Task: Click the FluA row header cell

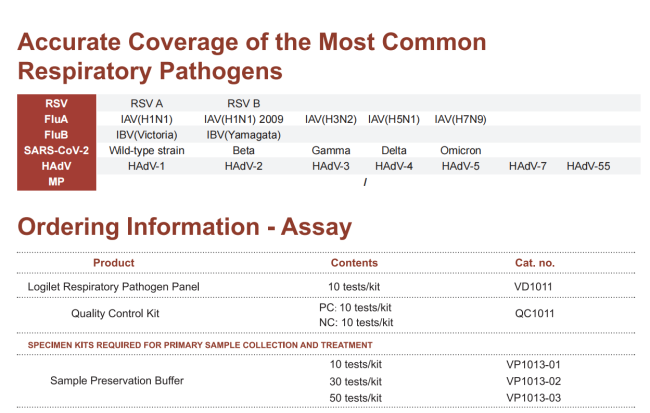Action: tap(57, 119)
